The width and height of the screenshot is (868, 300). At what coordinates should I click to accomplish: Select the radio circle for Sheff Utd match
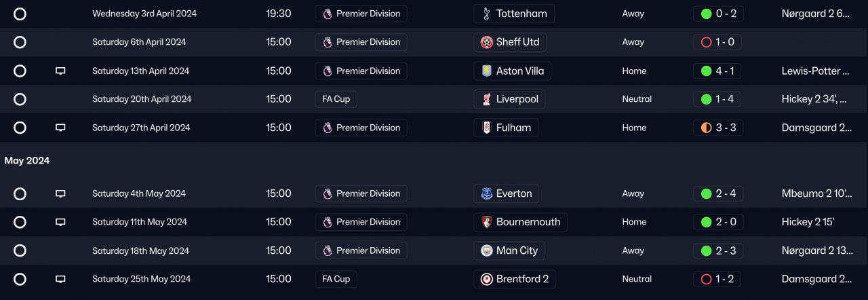tap(20, 42)
